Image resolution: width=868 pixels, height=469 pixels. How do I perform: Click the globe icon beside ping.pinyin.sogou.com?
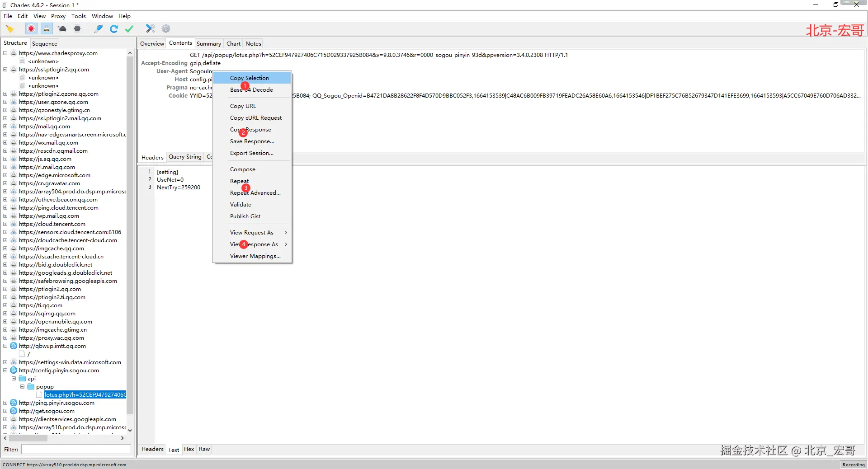pyautogui.click(x=14, y=403)
